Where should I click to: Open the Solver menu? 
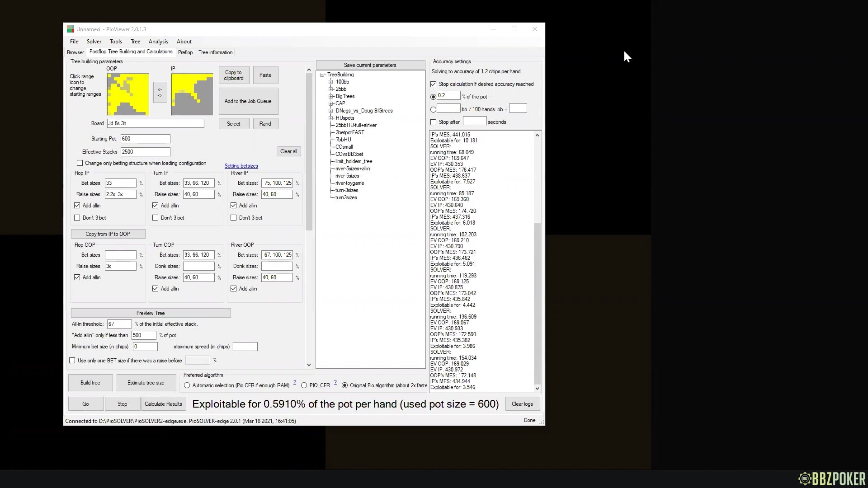94,41
